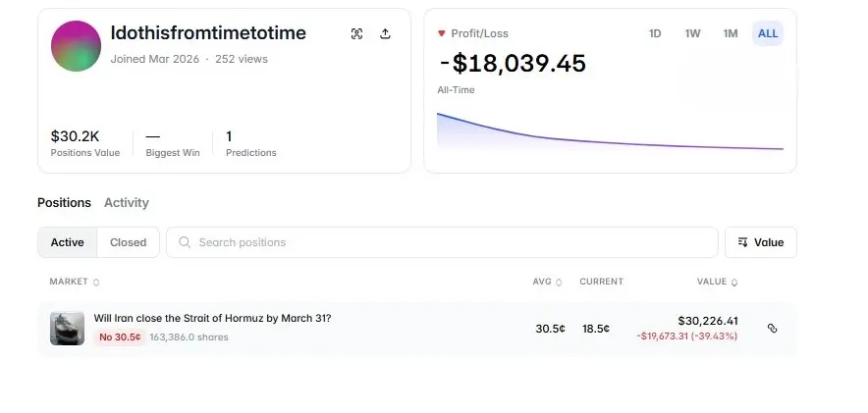Click the QR scan icon beside username
Image resolution: width=868 pixels, height=413 pixels.
coord(356,33)
